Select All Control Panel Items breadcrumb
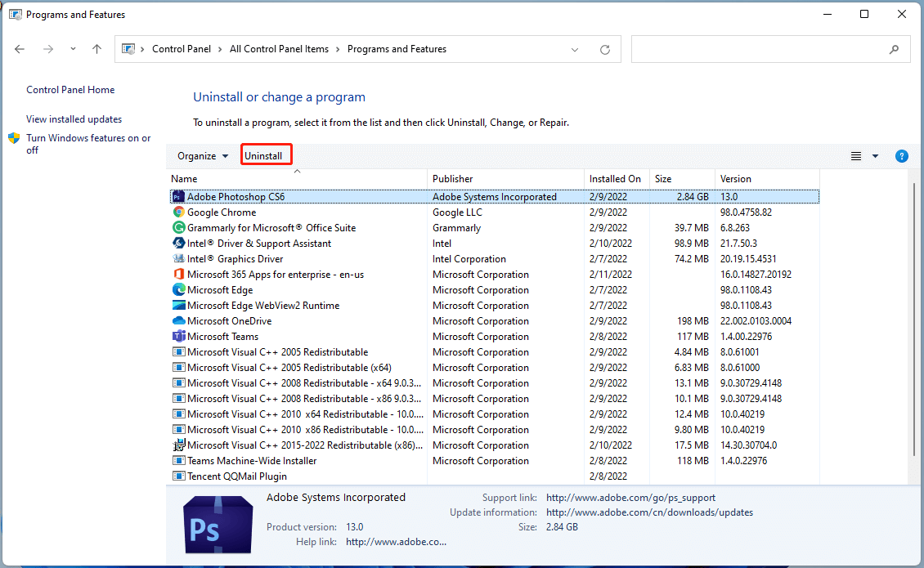 pyautogui.click(x=279, y=49)
